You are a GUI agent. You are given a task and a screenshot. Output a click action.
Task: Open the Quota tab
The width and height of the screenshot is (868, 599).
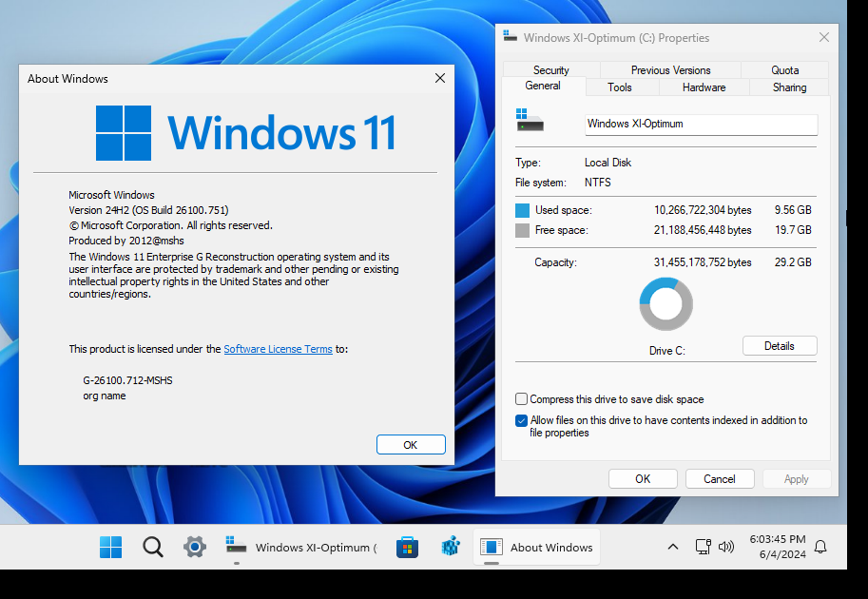pyautogui.click(x=785, y=69)
